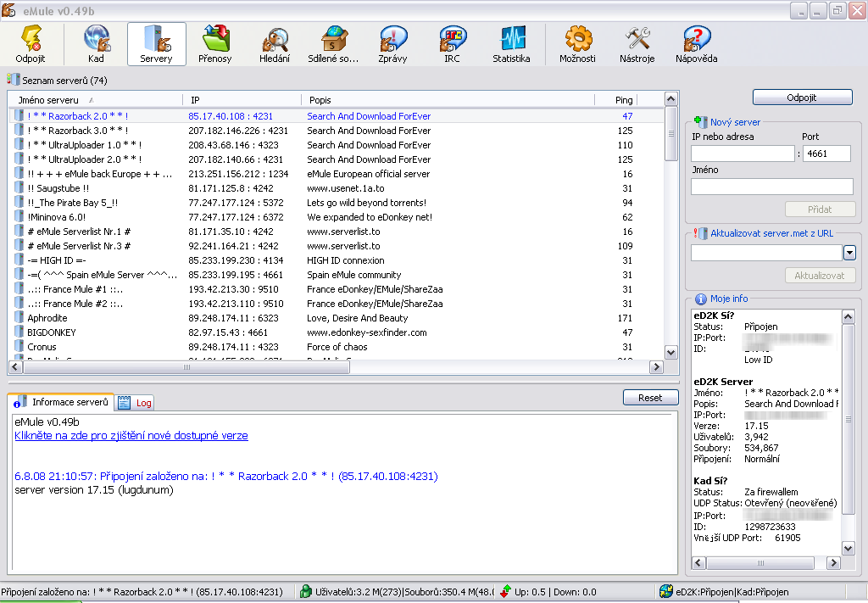Click server list scroll up arrow

pos(671,99)
